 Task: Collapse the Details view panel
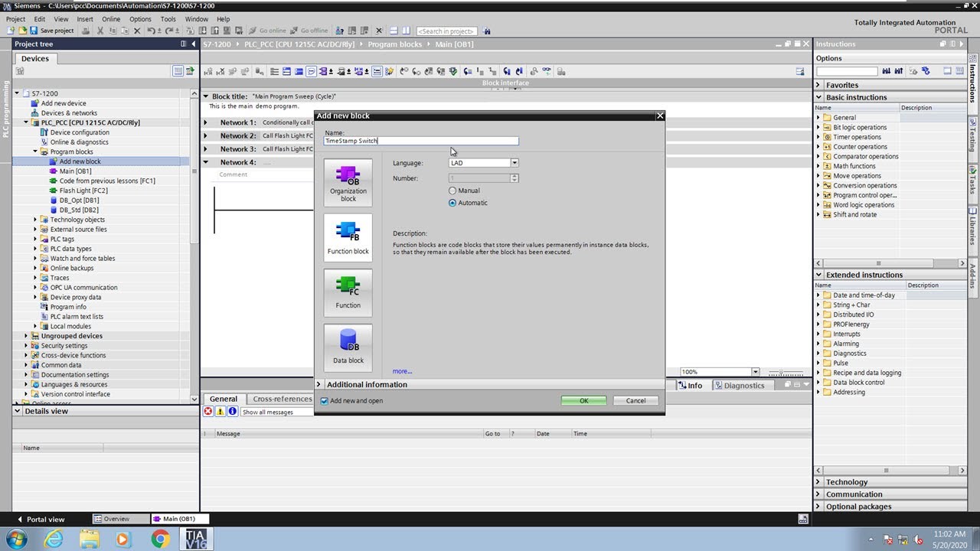(x=18, y=411)
